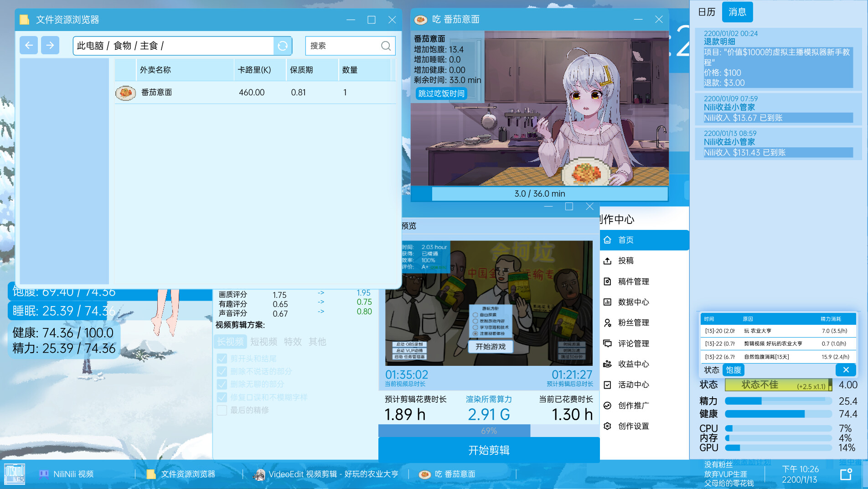868x489 pixels.
Task: Uncheck 删除无聊的部分 in the editing plan
Action: (x=222, y=384)
